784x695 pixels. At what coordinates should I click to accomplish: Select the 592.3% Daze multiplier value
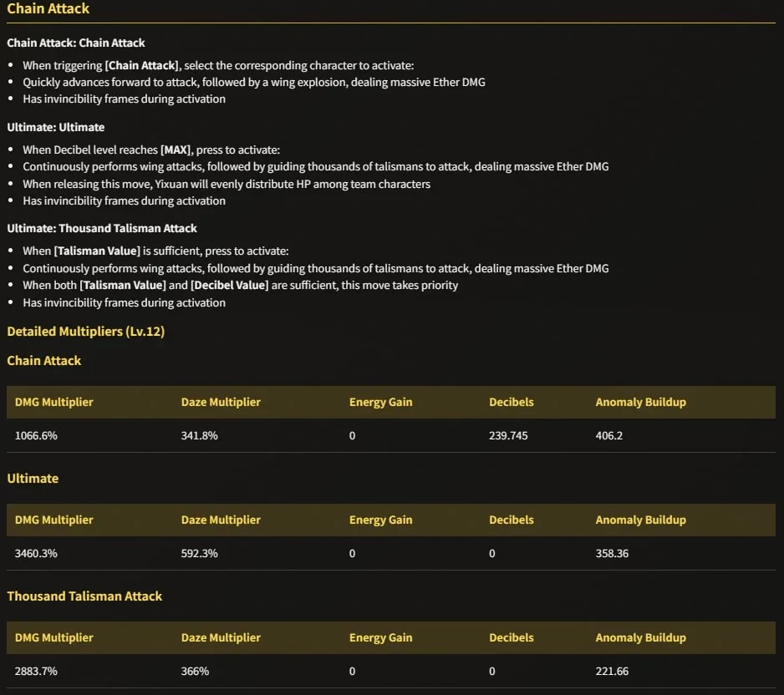pos(199,554)
